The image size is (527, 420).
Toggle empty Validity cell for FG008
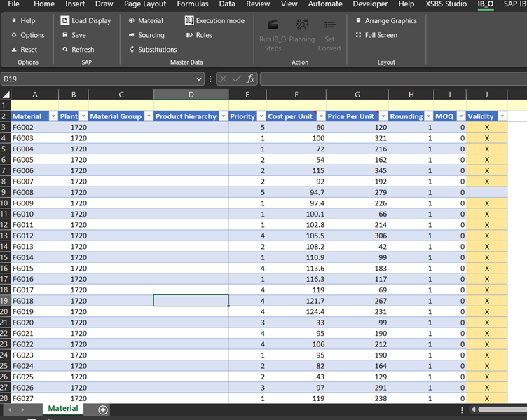[486, 192]
